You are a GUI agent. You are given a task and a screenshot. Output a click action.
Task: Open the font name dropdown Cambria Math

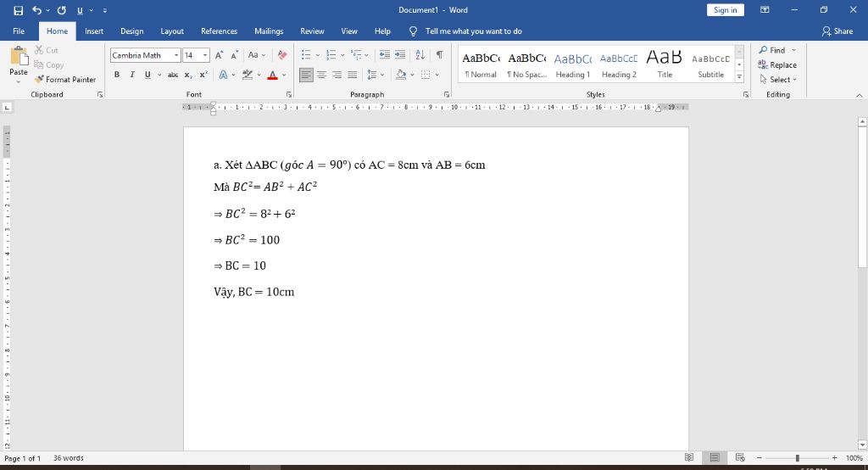176,55
